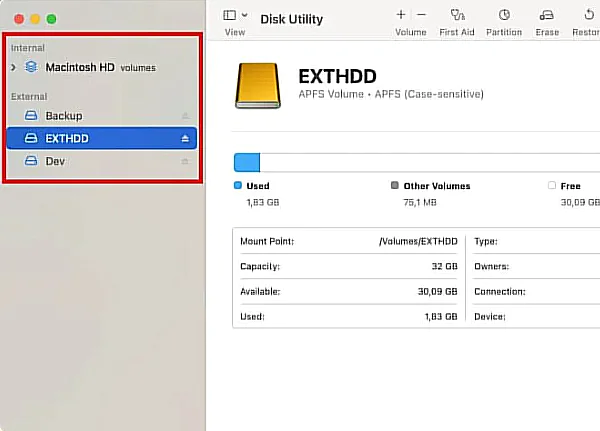Click the gray Other Volumes legend swatch

tap(395, 186)
